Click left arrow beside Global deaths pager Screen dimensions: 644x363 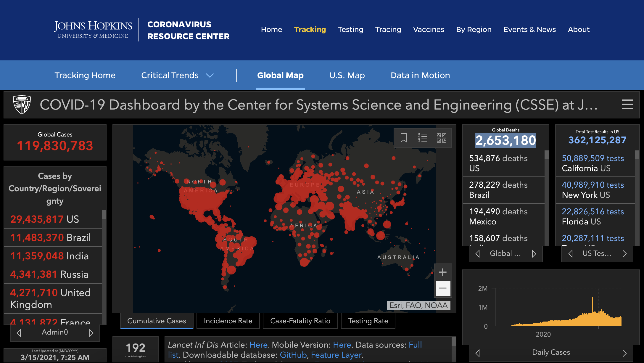pyautogui.click(x=478, y=254)
